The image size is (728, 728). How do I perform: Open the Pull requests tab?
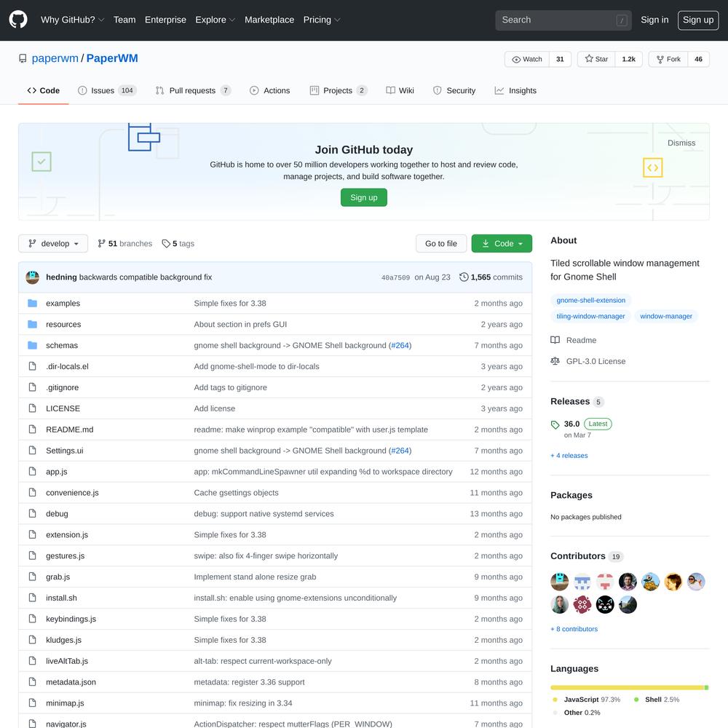pyautogui.click(x=193, y=90)
